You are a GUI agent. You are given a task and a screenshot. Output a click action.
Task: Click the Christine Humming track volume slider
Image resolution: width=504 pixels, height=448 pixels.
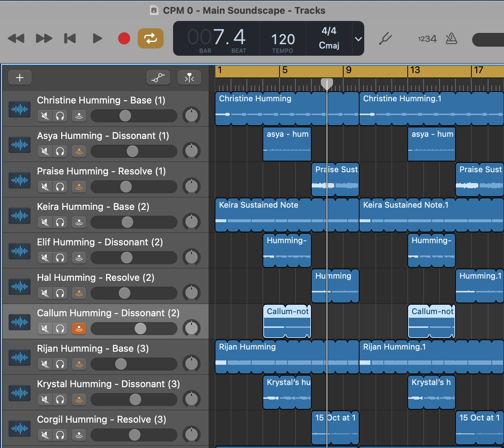[x=134, y=116]
